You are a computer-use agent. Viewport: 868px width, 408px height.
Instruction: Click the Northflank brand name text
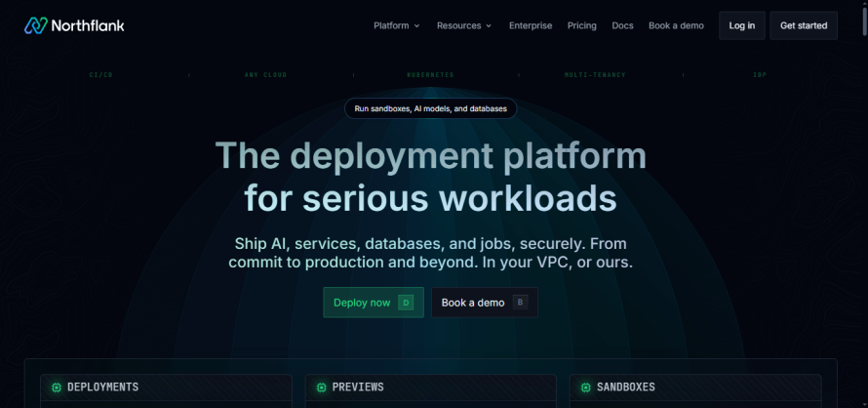[x=88, y=25]
